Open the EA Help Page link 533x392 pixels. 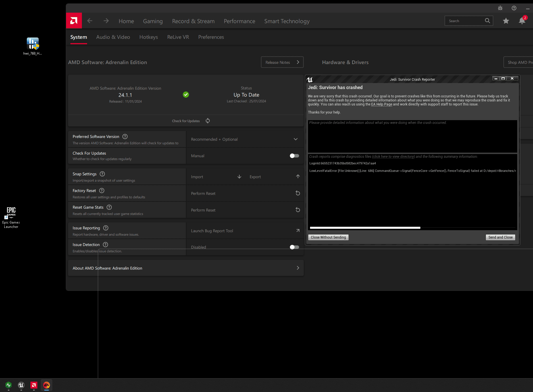(382, 104)
